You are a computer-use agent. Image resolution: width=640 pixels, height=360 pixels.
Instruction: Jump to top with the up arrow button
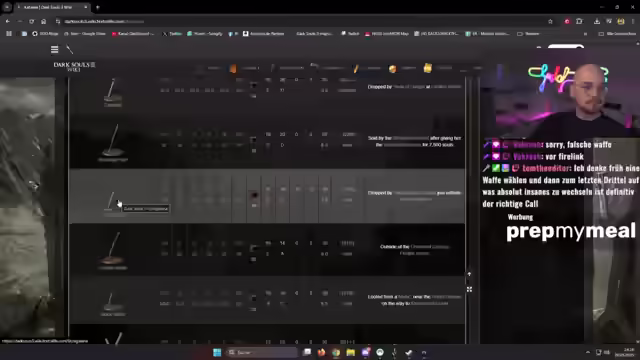click(469, 274)
